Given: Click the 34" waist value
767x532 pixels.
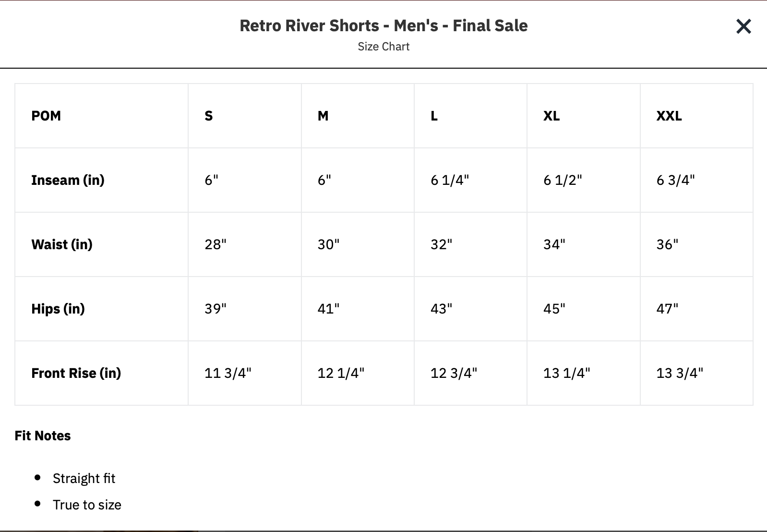Looking at the screenshot, I should (554, 244).
